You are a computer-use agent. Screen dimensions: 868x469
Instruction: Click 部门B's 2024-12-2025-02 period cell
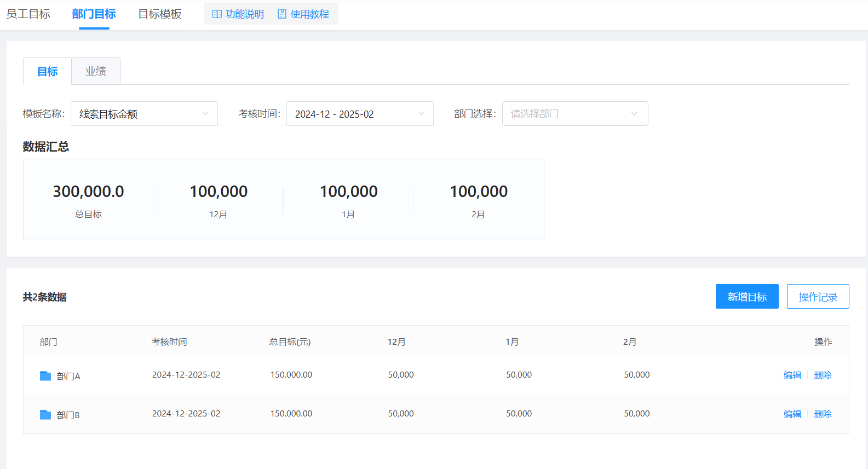pos(186,414)
